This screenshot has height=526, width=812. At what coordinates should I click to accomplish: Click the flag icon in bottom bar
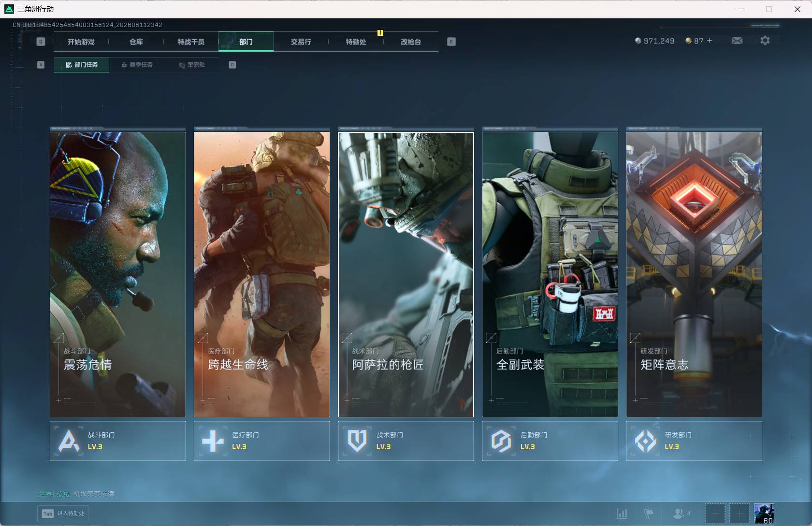[649, 513]
